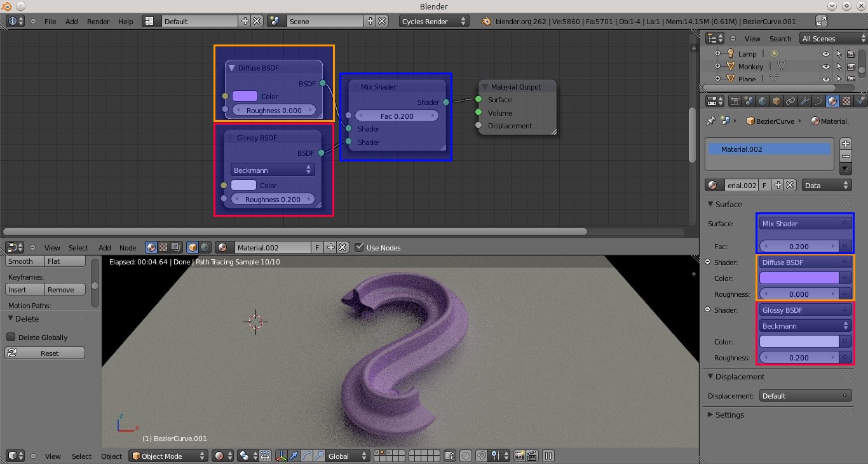Screen dimensions: 868x464
Task: Open the Search menu in the outliner
Action: coord(780,38)
